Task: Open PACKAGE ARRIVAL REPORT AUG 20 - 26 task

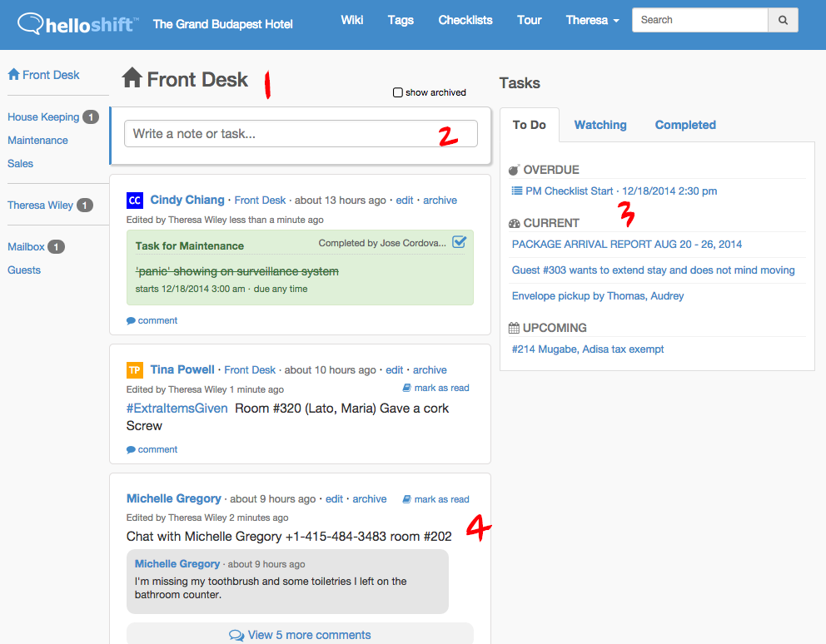Action: tap(626, 244)
